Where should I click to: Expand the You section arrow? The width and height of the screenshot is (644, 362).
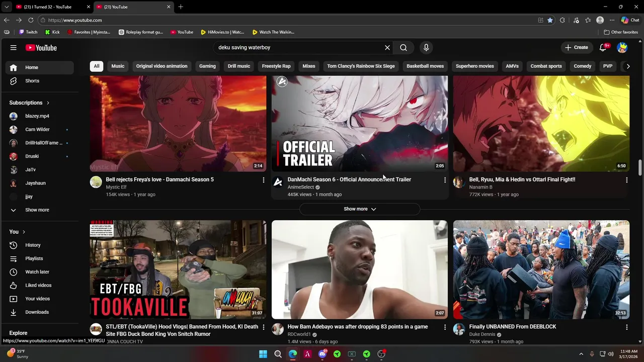[24, 232]
